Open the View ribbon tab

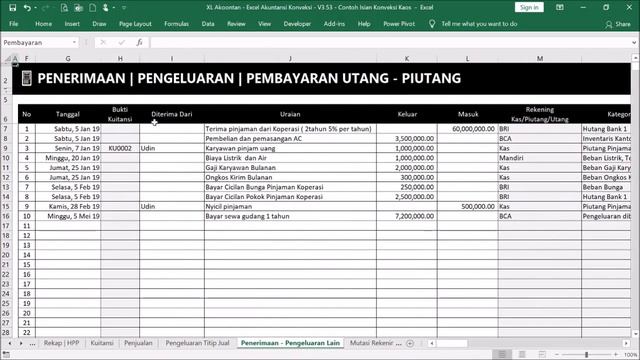click(264, 24)
